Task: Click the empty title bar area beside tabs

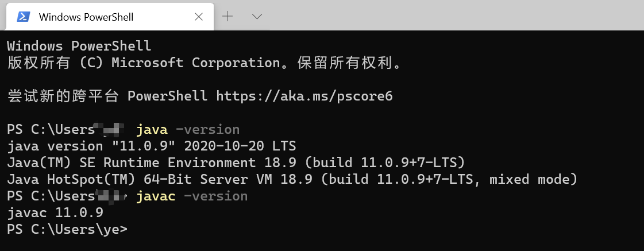Action: (448, 16)
